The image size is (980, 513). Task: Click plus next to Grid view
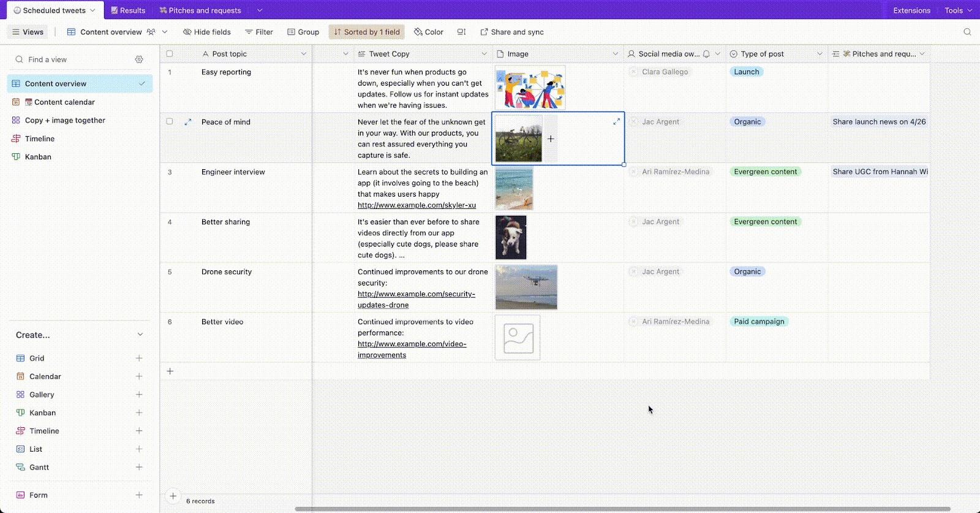pyautogui.click(x=139, y=358)
